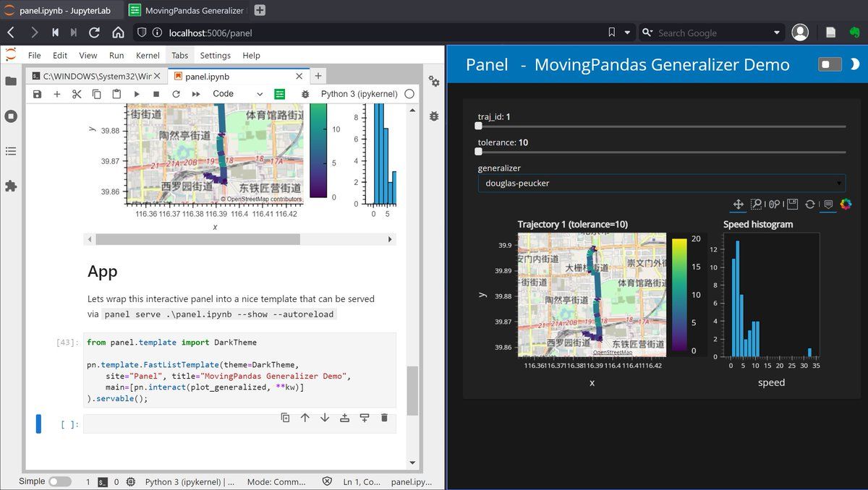Open the Tabs menu
Viewport: 868px width, 490px height.
point(180,56)
